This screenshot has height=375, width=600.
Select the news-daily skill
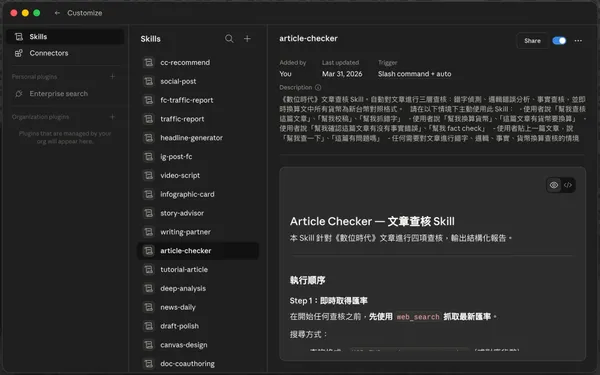198,307
